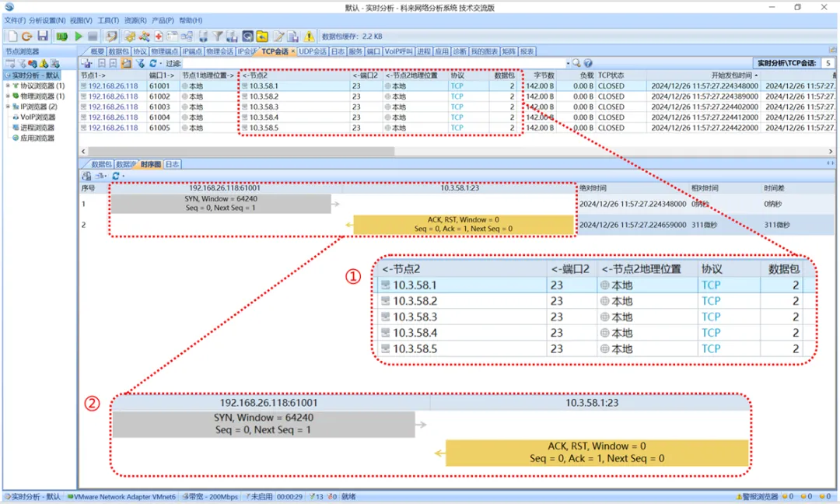The height and width of the screenshot is (504, 840).
Task: Switch to the 数据包 tab in lower pane
Action: pos(101,165)
